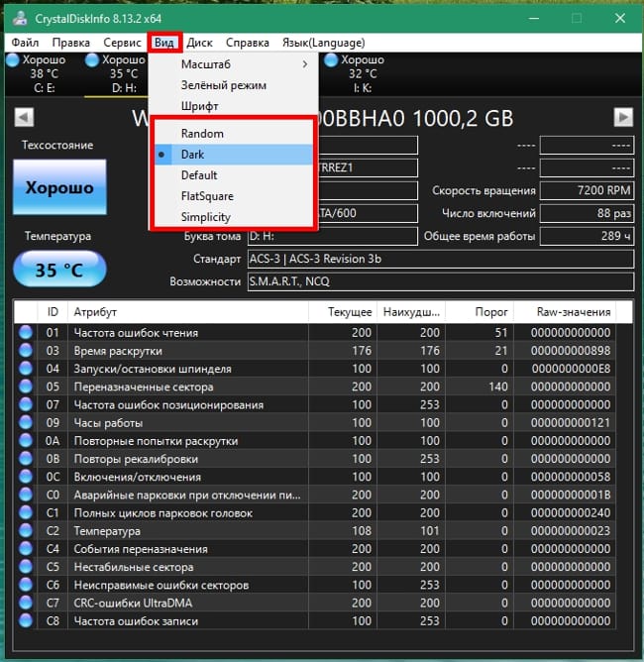Screen dimensions: 644x662
Task: Click the Буква тома field D: H:
Action: tap(333, 236)
